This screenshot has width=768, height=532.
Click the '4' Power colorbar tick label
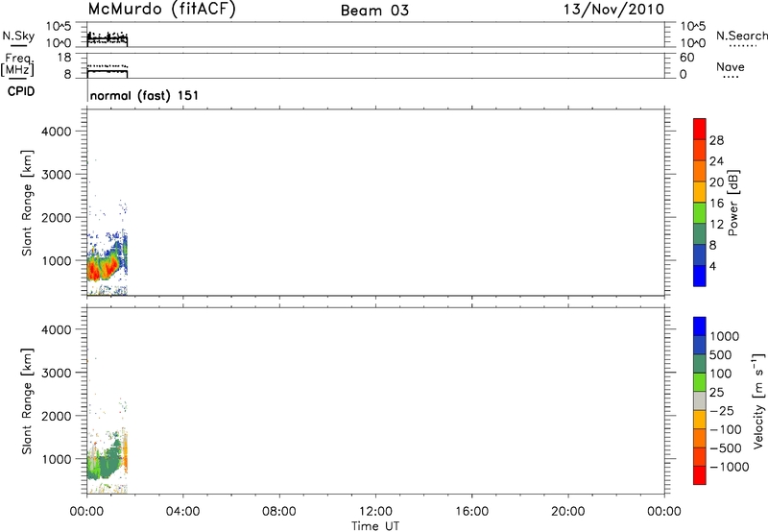coord(712,266)
